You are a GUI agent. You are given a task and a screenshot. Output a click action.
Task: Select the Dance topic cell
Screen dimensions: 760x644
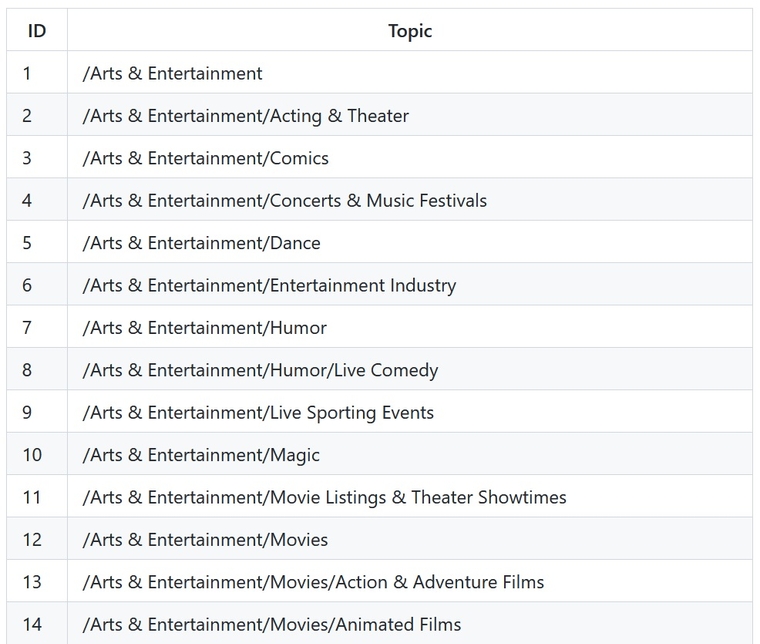tap(410, 242)
